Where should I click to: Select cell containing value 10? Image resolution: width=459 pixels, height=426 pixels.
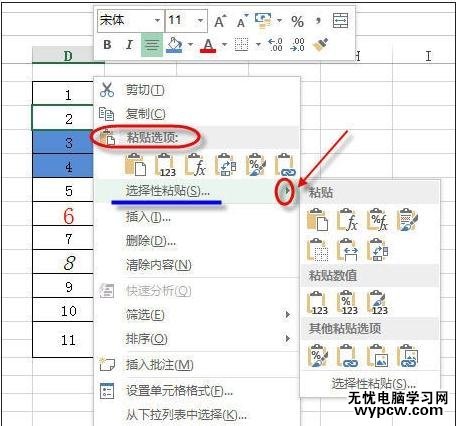pos(63,310)
